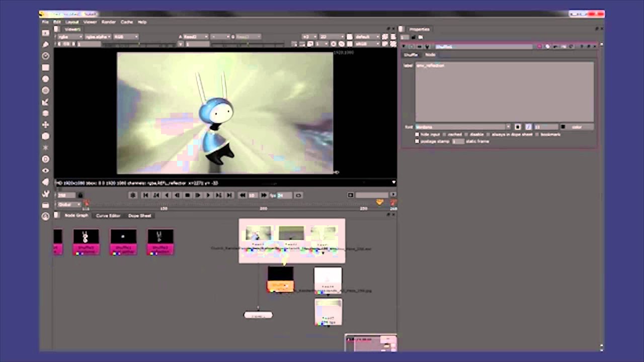
Task: Play the viewer forward
Action: click(208, 195)
